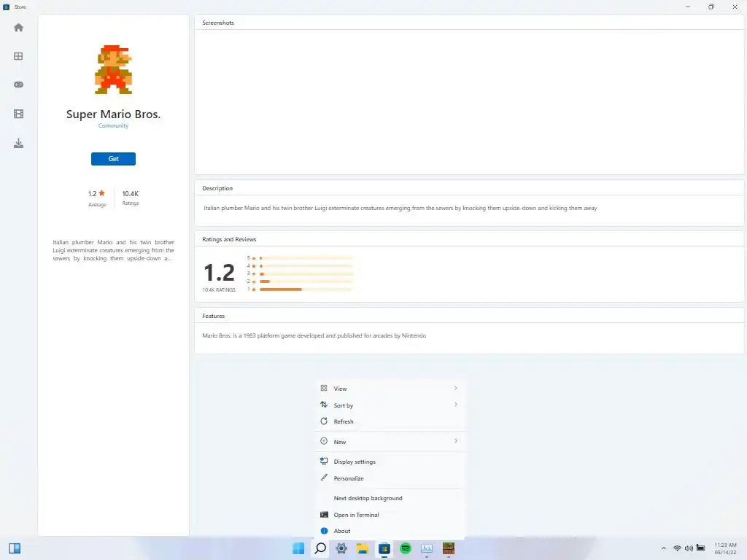This screenshot has width=747, height=560.
Task: Choose Refresh from the context menu
Action: [390, 421]
